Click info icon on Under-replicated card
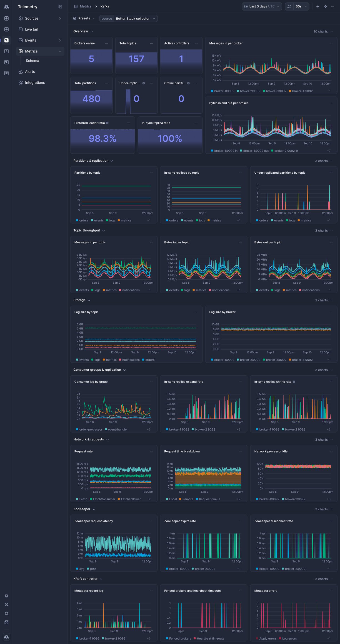Viewport: 340px width, 644px height. point(144,83)
